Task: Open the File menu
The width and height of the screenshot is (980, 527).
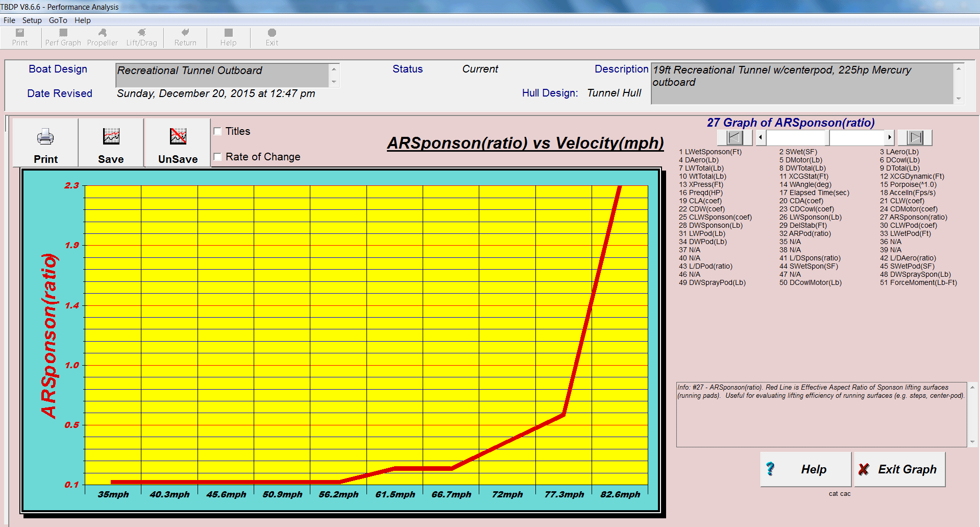Action: (9, 20)
